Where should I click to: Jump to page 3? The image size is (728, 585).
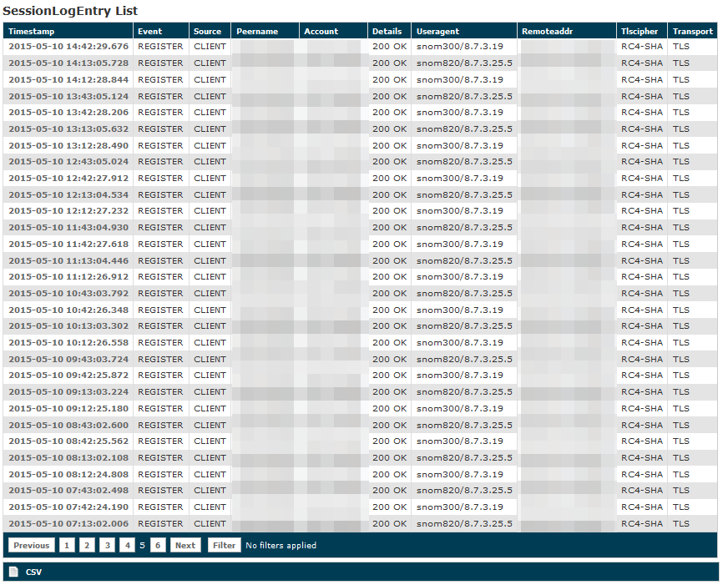click(x=107, y=546)
